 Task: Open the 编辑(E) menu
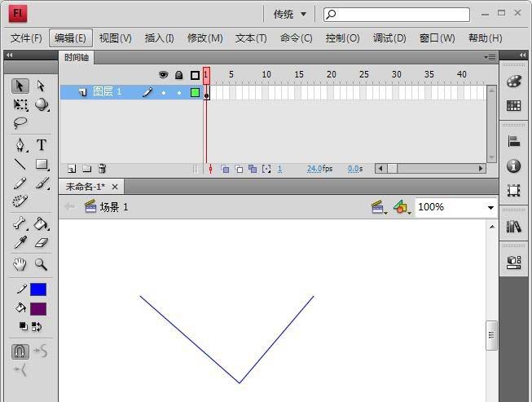(x=70, y=38)
